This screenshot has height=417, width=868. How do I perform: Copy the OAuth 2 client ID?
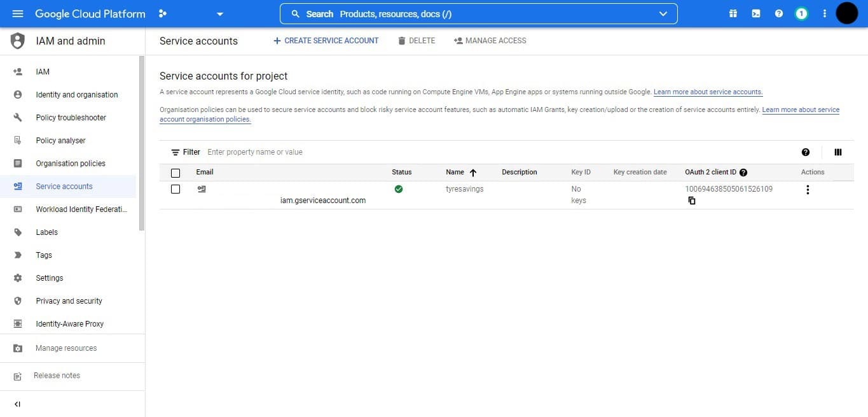[692, 201]
